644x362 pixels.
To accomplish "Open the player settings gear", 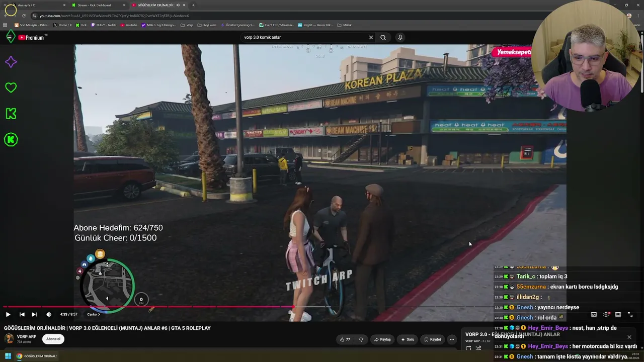I will pyautogui.click(x=606, y=314).
